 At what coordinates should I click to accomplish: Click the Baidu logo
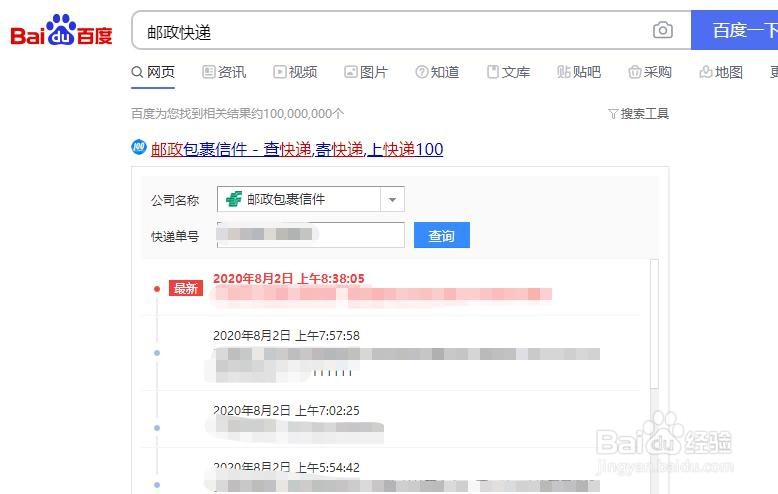61,30
